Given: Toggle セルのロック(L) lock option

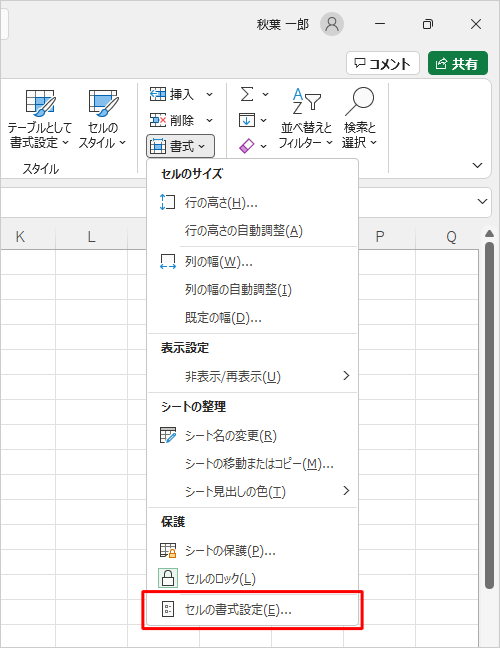Looking at the screenshot, I should point(252,579).
